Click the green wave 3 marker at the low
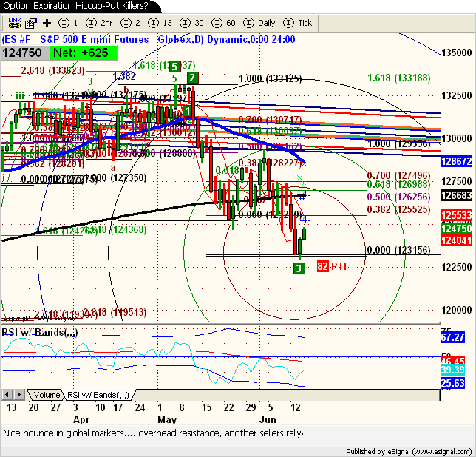Viewport: 476px width, 457px height. tap(299, 267)
